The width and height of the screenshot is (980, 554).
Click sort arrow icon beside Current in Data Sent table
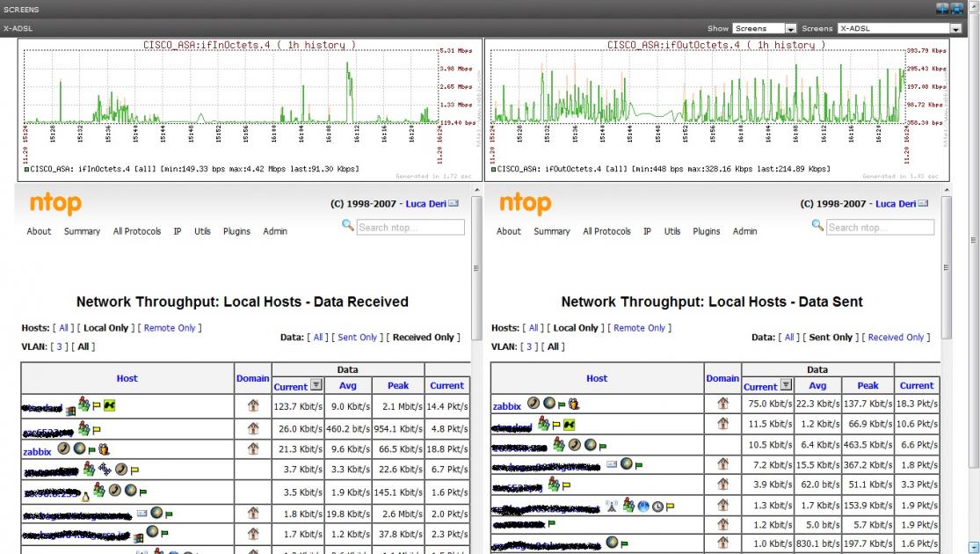point(786,385)
